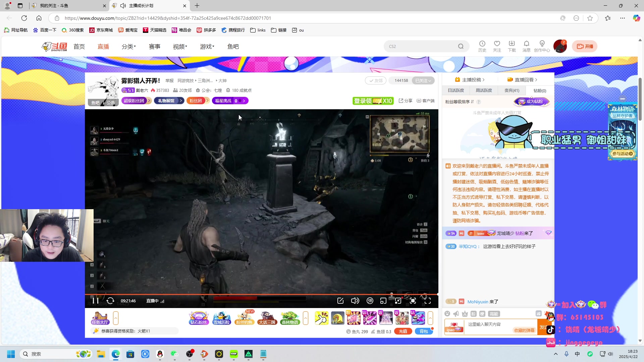Toggle web page fullscreen mode

pyautogui.click(x=413, y=301)
